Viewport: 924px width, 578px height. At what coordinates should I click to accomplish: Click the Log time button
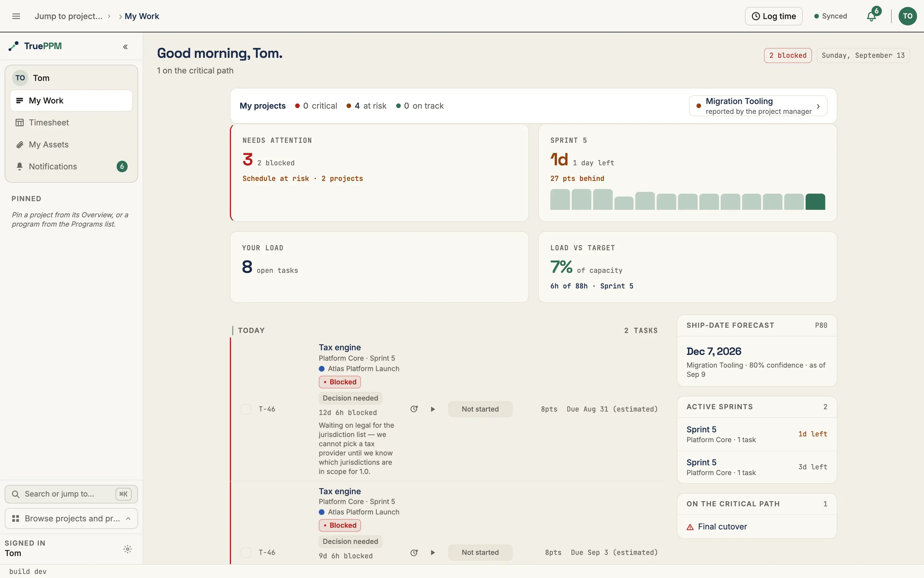coord(774,16)
